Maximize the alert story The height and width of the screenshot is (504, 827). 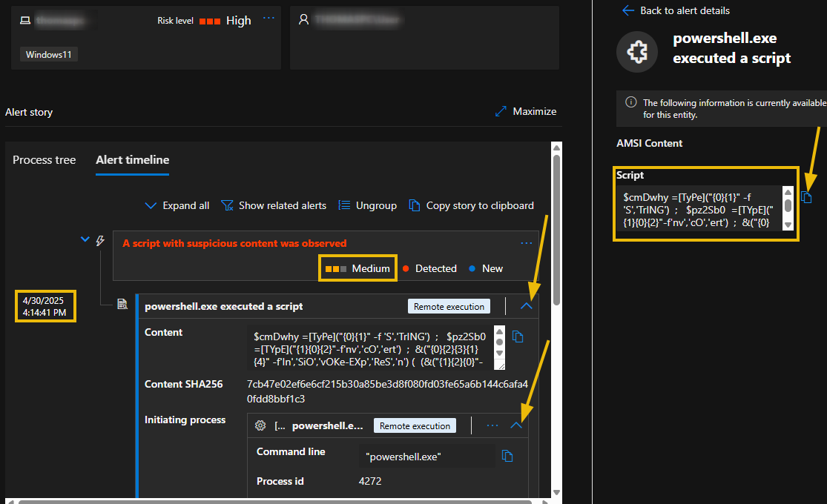coord(526,111)
